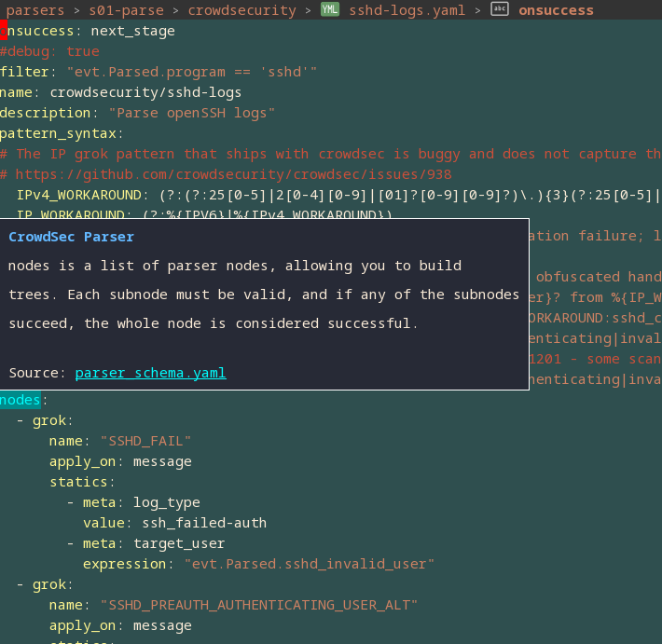The height and width of the screenshot is (644, 662).
Task: Open the parser_schema.yaml source link
Action: 150,373
